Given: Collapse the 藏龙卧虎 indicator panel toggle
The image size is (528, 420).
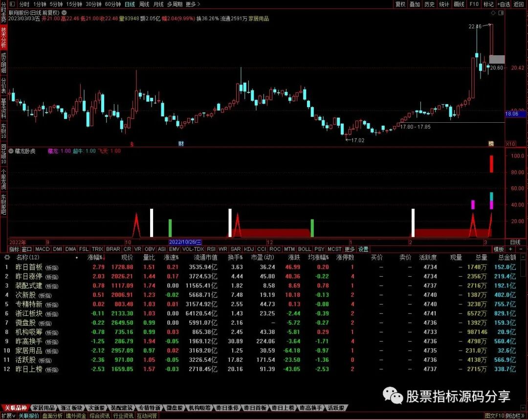Looking at the screenshot, I should click(11, 151).
